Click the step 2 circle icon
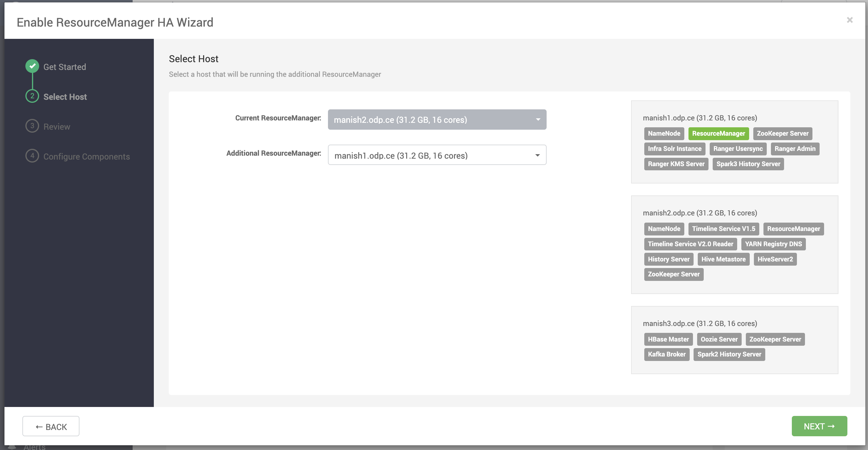 pos(32,96)
